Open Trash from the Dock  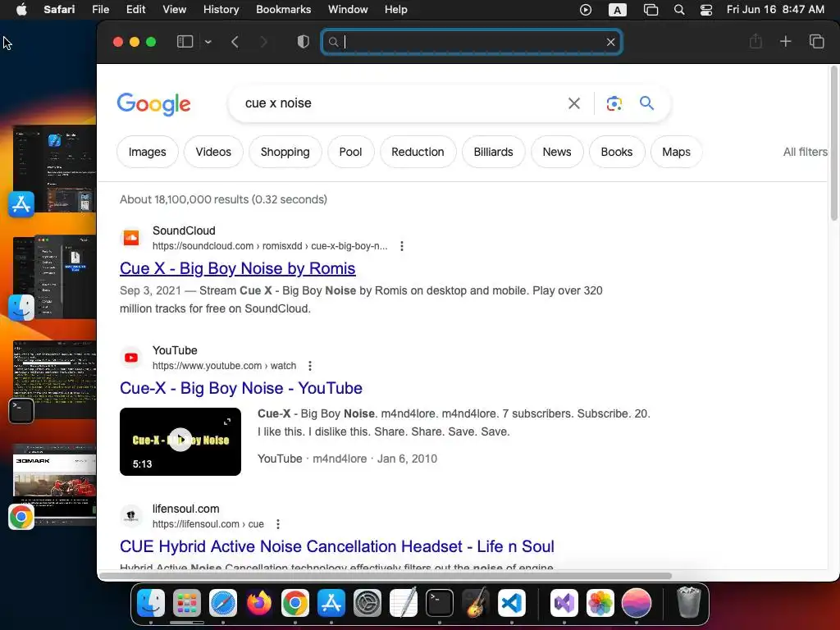688,603
